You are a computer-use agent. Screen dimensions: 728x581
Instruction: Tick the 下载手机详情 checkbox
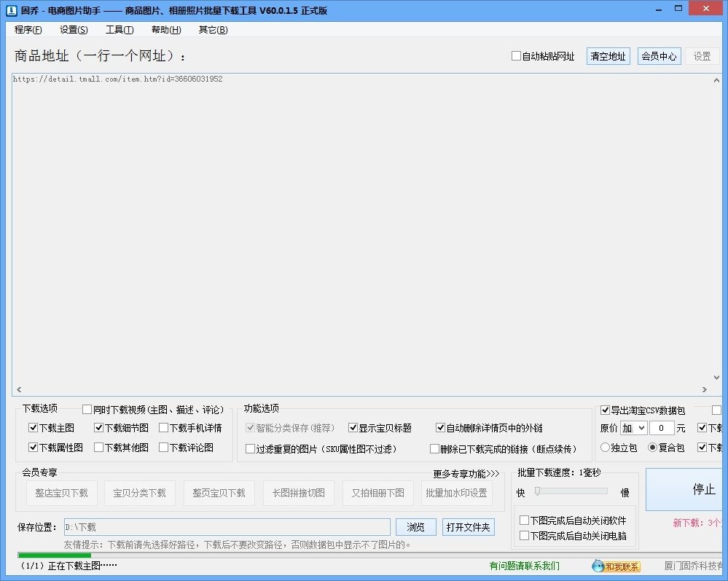click(x=164, y=428)
